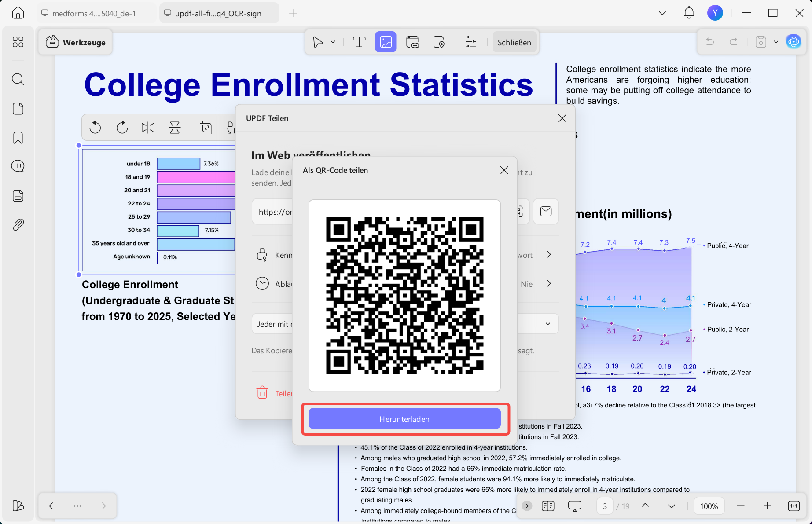Open the 'Jeder mit' permission dropdown
This screenshot has width=812, height=524.
pos(405,324)
